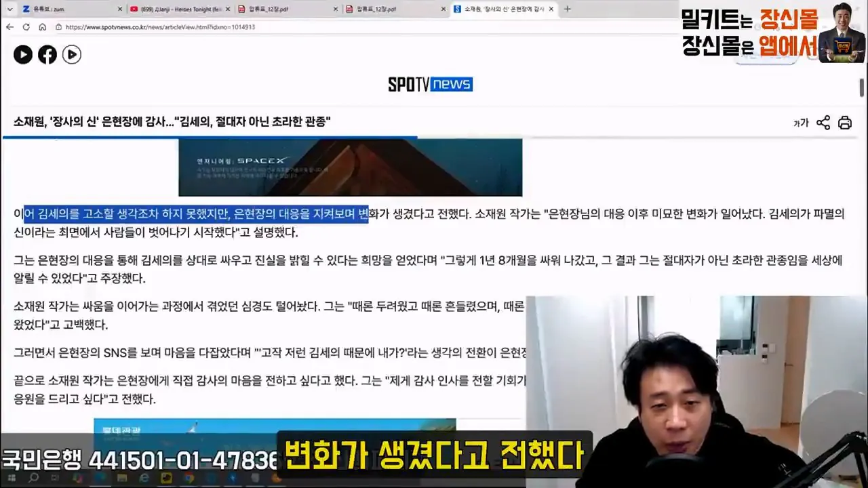This screenshot has height=488, width=868.
Task: Click the outlined play-circle icon
Action: pos(72,55)
